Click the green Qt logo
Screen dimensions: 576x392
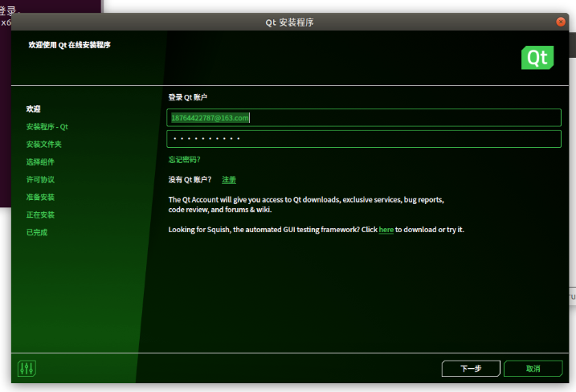coord(537,58)
